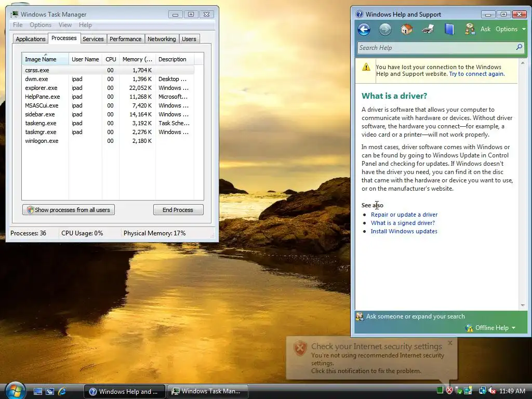The width and height of the screenshot is (532, 399).
Task: Click the muted volume tray icon
Action: [491, 391]
